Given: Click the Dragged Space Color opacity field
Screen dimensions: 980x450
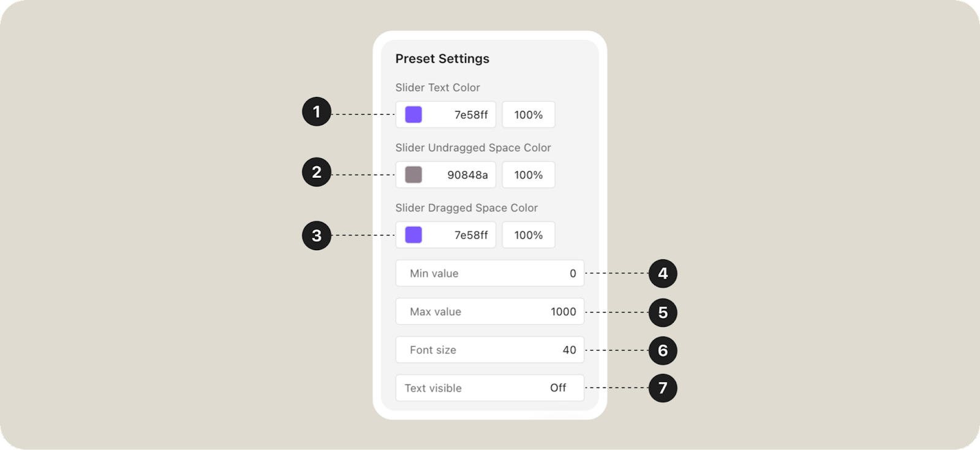Looking at the screenshot, I should 528,235.
